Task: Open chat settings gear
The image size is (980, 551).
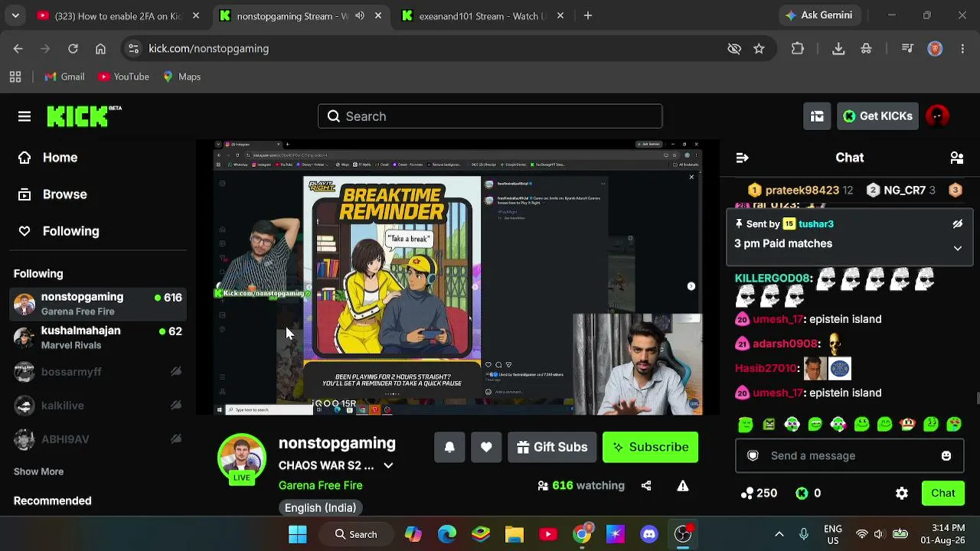Action: [x=902, y=494]
